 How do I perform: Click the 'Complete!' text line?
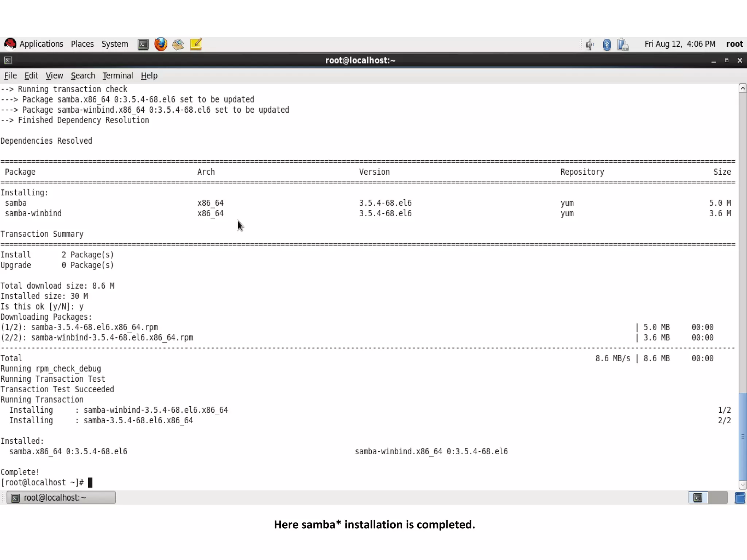point(20,472)
